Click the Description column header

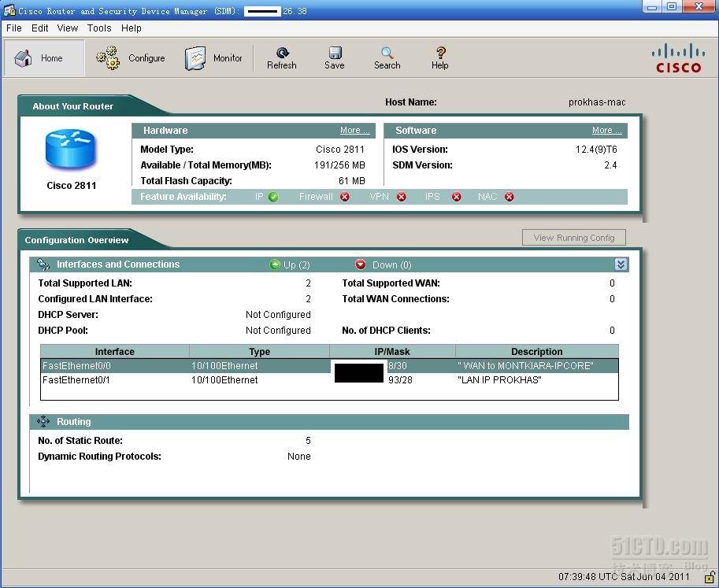click(536, 352)
